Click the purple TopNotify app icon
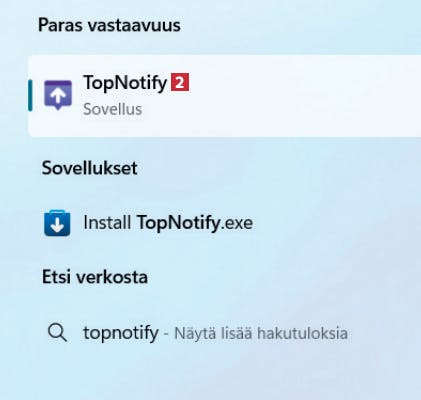 point(58,95)
